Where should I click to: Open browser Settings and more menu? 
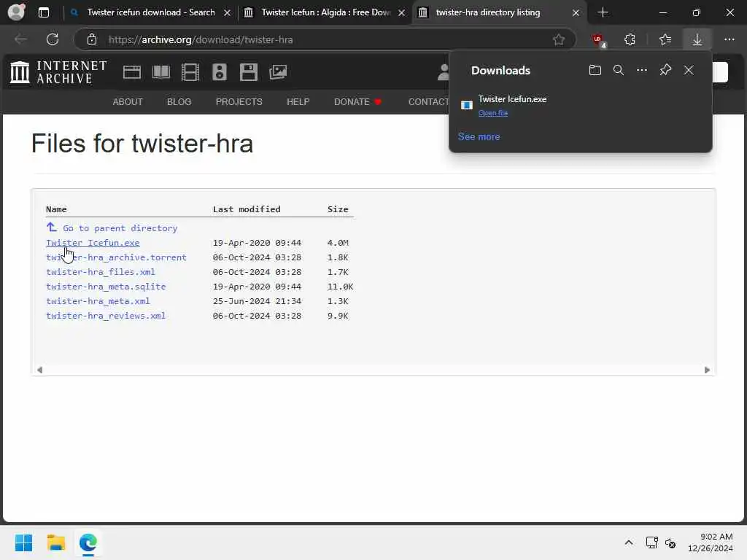[729, 39]
